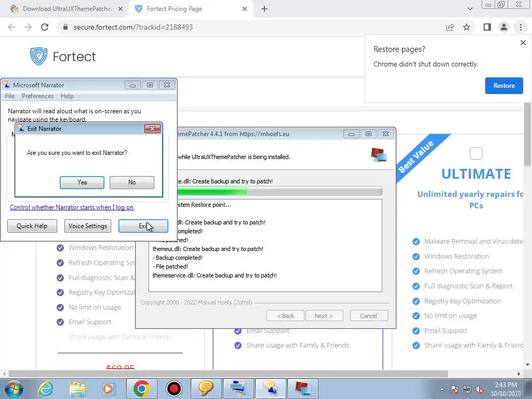Open Narrator Preferences menu

click(37, 96)
